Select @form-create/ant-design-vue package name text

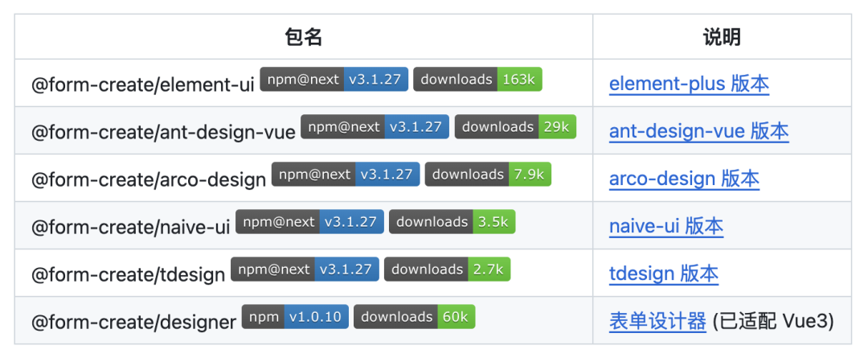point(163,132)
